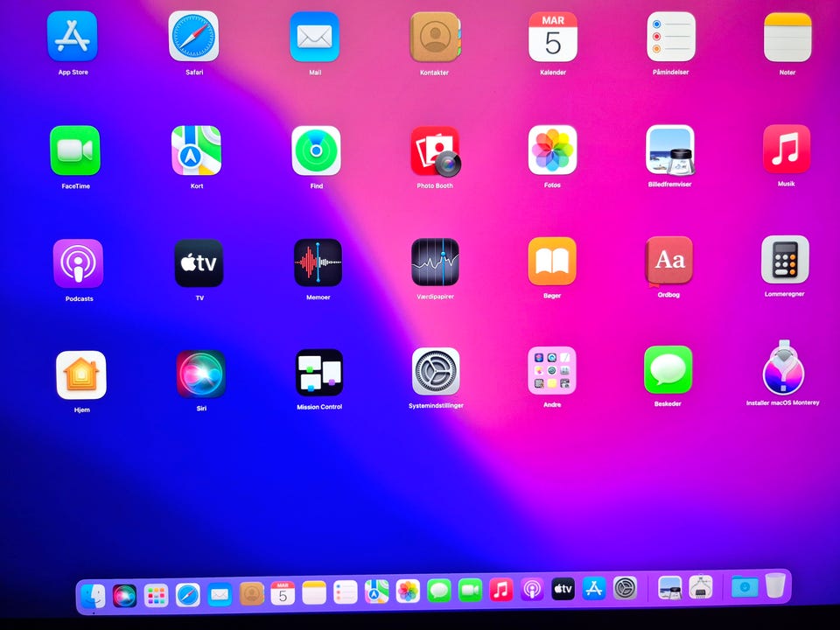Open App Store from the Launchpad grid
The image size is (840, 630).
pos(73,36)
